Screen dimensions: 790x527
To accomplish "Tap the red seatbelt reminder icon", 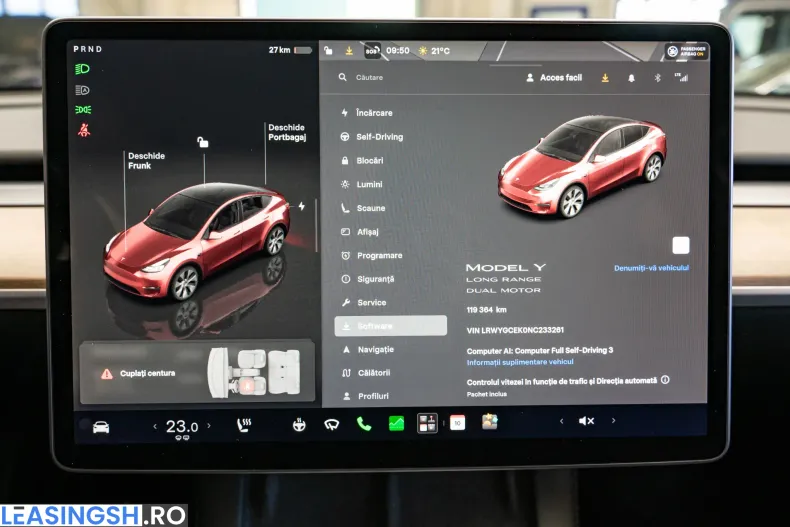I will pyautogui.click(x=84, y=130).
